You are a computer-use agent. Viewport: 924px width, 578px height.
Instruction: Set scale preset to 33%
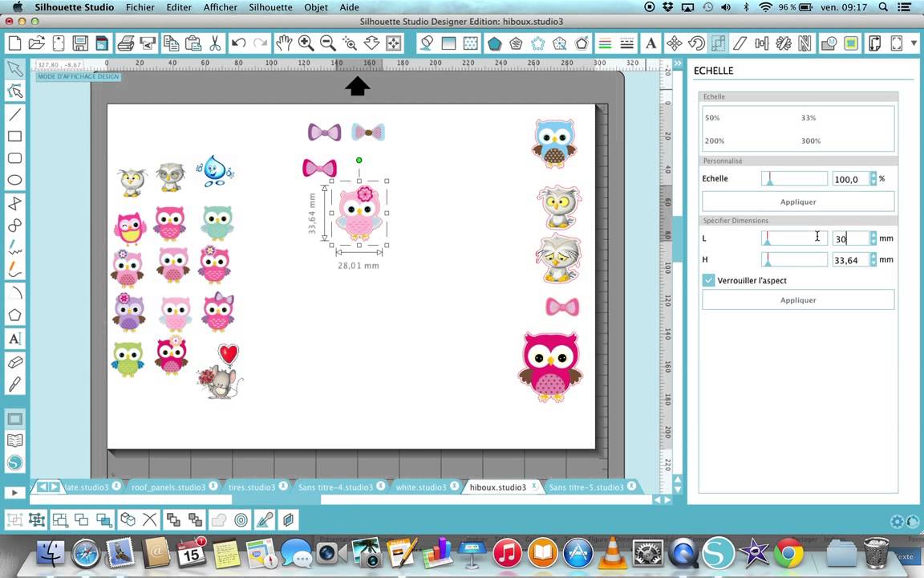pyautogui.click(x=808, y=118)
